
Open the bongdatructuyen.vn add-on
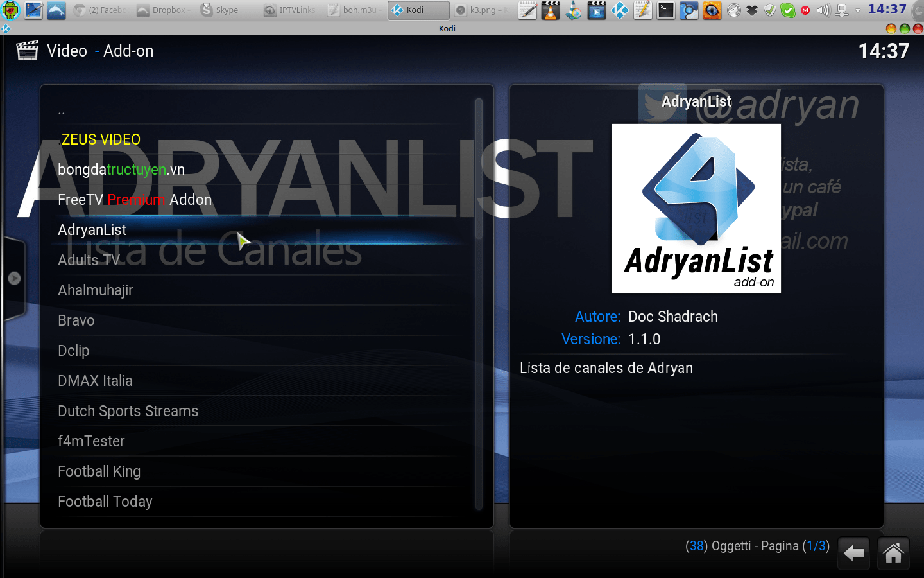[x=259, y=170]
